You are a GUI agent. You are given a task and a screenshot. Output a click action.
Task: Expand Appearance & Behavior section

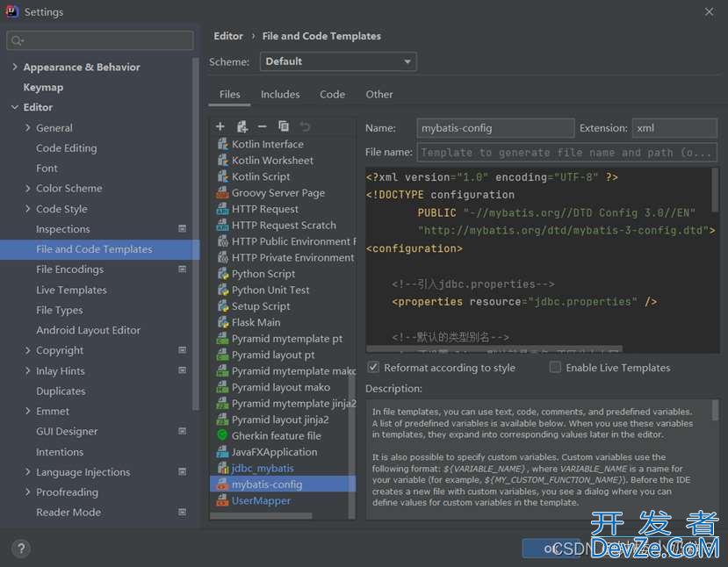point(15,67)
